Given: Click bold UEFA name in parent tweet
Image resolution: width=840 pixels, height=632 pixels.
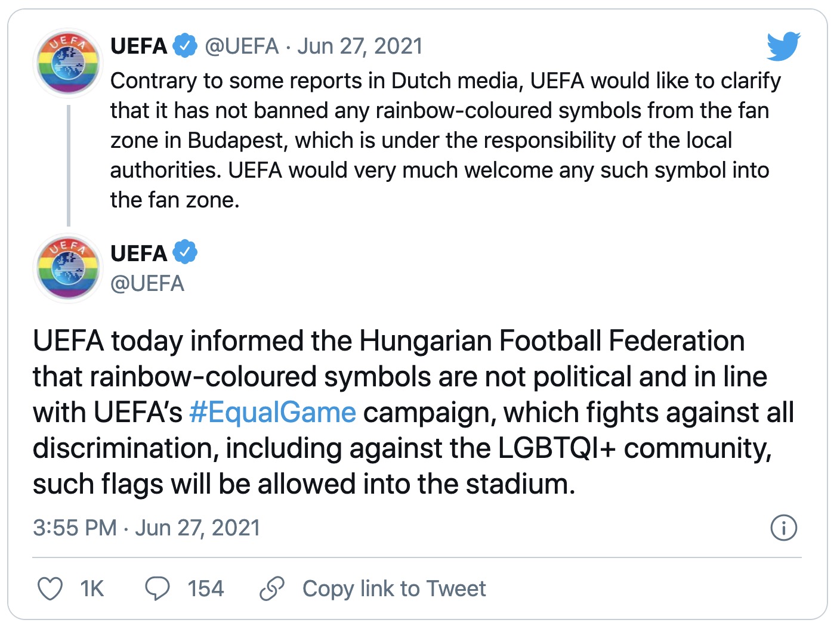Looking at the screenshot, I should click(x=138, y=46).
